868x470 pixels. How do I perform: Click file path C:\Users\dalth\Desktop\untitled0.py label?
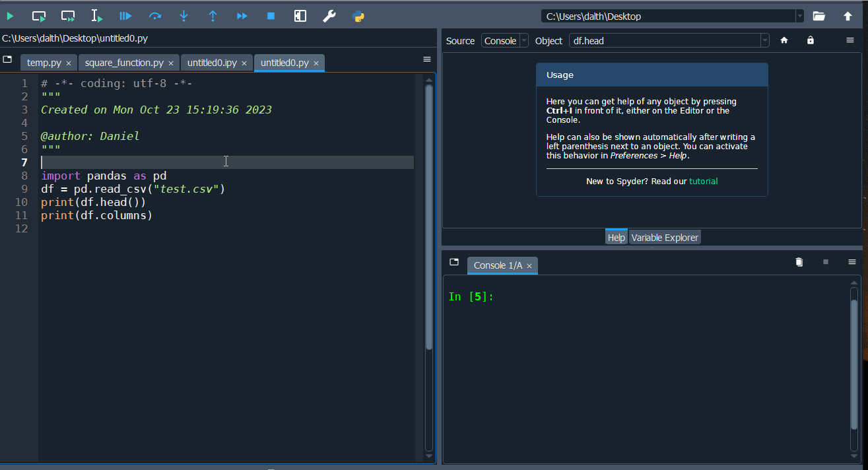[75, 38]
